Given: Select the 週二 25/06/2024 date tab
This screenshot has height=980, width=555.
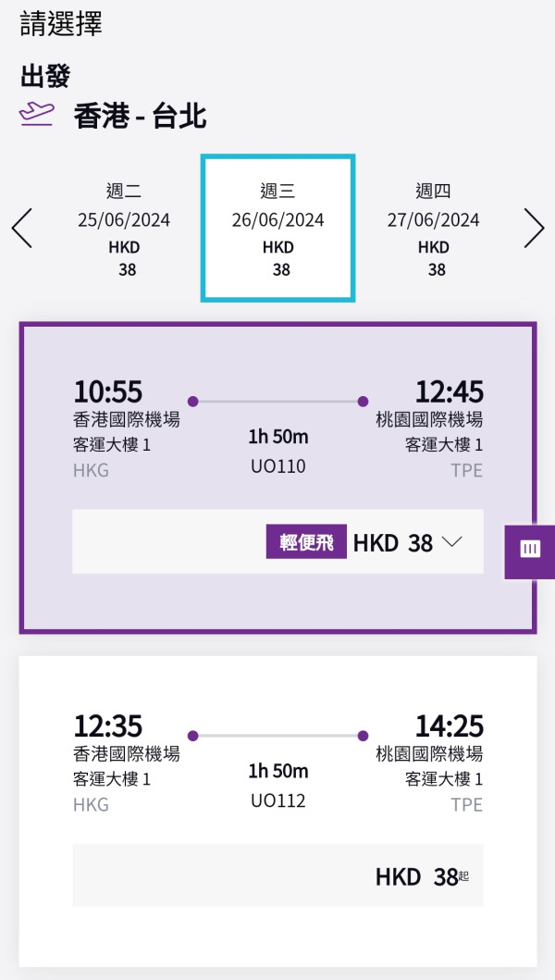Looking at the screenshot, I should pos(125,228).
